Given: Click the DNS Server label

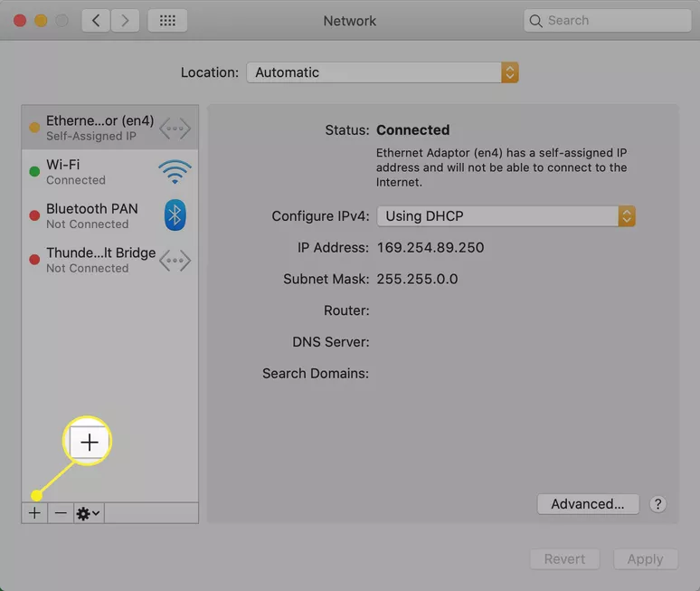Looking at the screenshot, I should pos(331,342).
